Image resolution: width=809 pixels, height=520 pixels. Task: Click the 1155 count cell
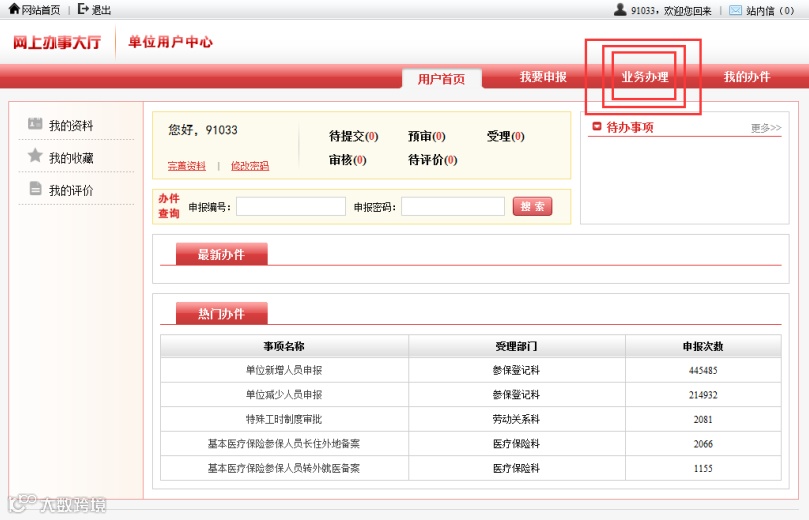703,468
